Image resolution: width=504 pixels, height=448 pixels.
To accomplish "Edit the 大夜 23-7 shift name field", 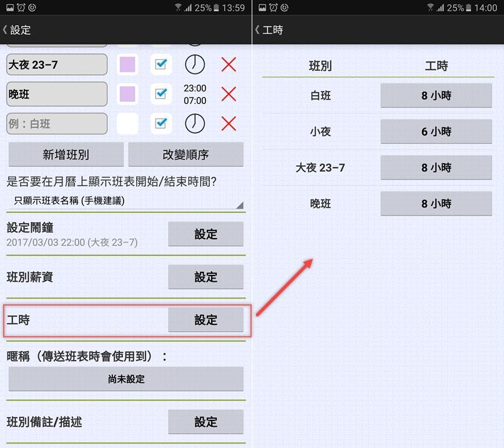I will coord(57,64).
